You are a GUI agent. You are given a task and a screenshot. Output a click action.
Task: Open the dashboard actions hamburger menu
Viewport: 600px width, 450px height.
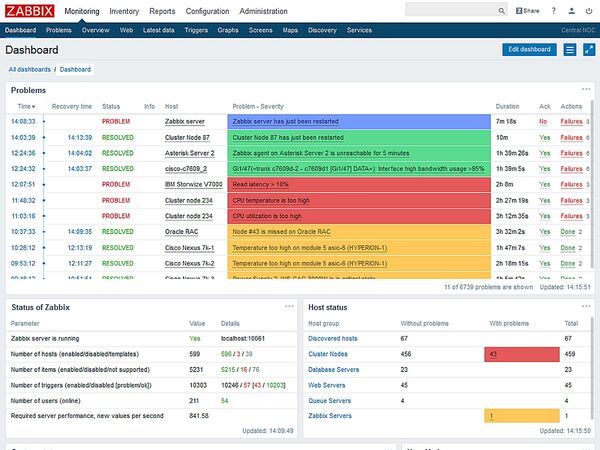pyautogui.click(x=570, y=50)
